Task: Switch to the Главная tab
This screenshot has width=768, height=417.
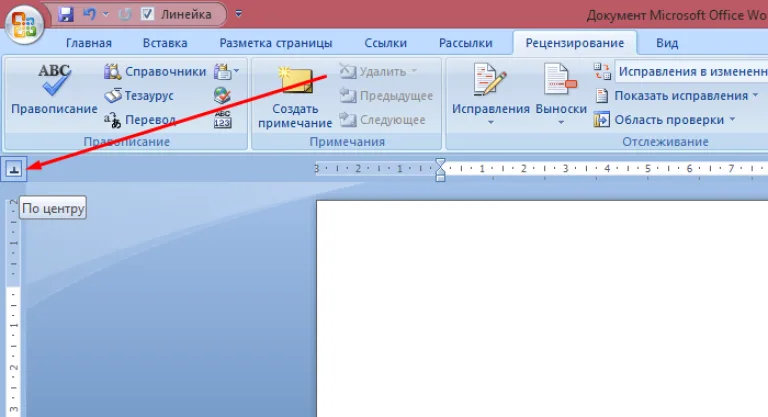Action: click(89, 43)
